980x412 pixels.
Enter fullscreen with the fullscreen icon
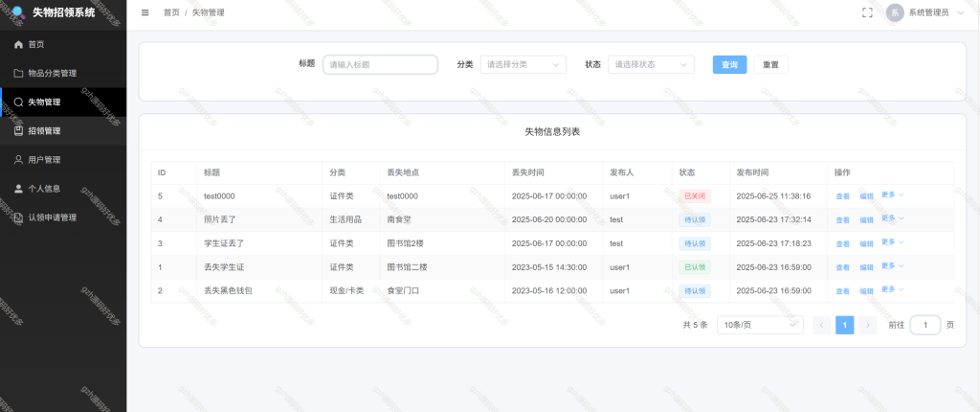click(867, 12)
